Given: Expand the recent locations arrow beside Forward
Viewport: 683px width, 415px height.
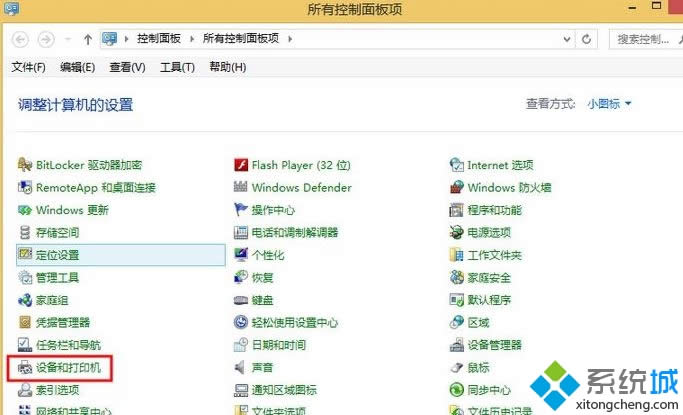Looking at the screenshot, I should (68, 39).
